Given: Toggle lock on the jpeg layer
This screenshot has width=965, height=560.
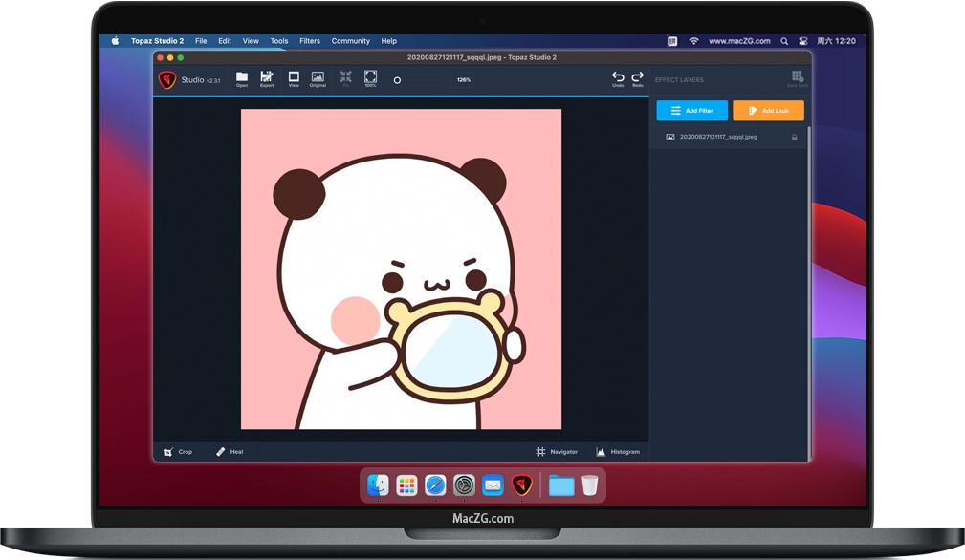Looking at the screenshot, I should point(794,138).
